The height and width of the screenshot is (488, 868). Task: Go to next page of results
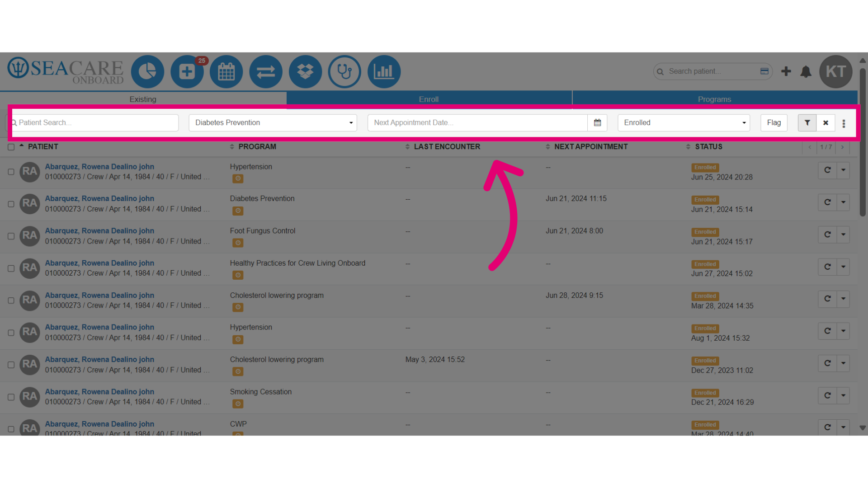point(842,147)
